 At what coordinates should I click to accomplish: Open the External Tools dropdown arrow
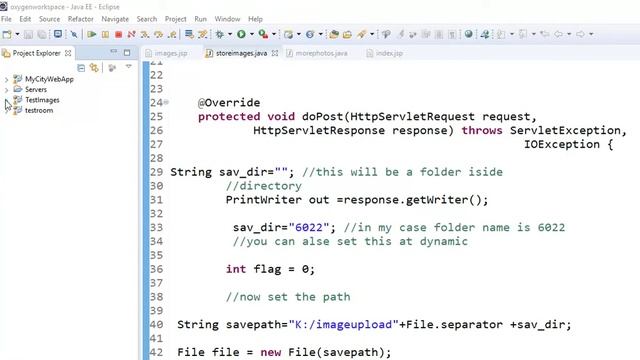(x=274, y=34)
